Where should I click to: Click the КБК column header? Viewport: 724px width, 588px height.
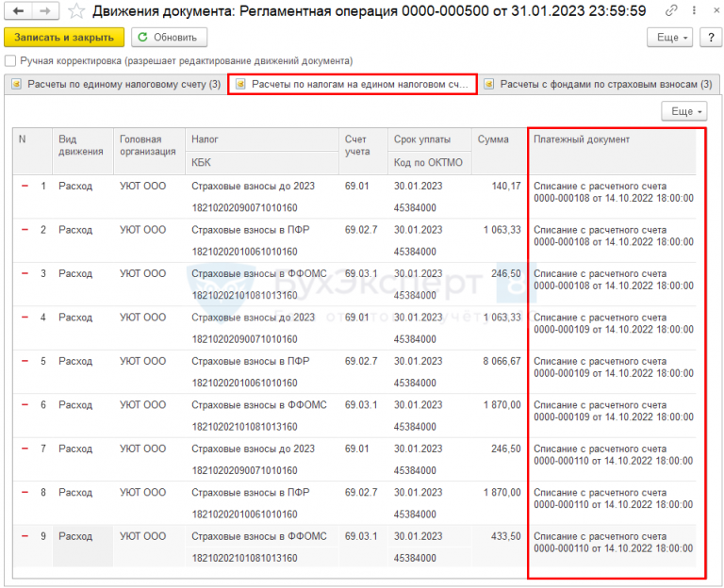[262, 162]
